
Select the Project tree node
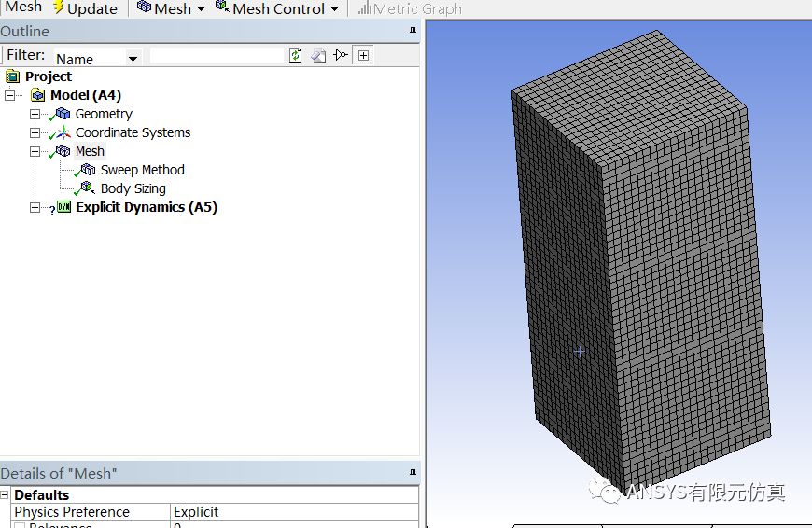click(49, 76)
